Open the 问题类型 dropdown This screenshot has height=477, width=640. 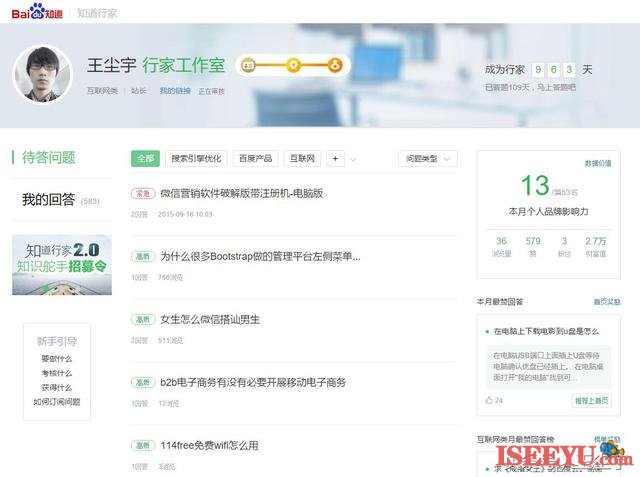[427, 159]
